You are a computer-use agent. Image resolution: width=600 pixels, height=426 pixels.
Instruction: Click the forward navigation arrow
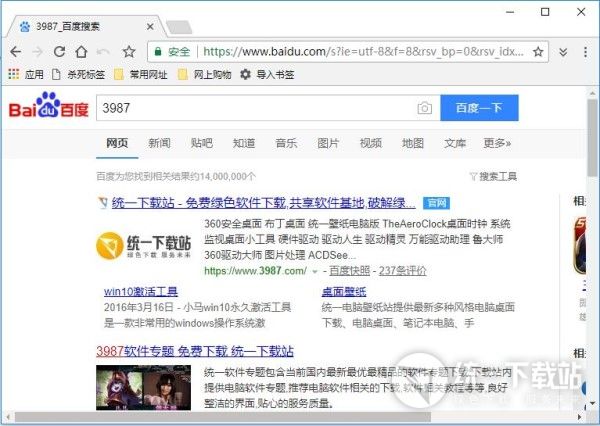tap(38, 52)
